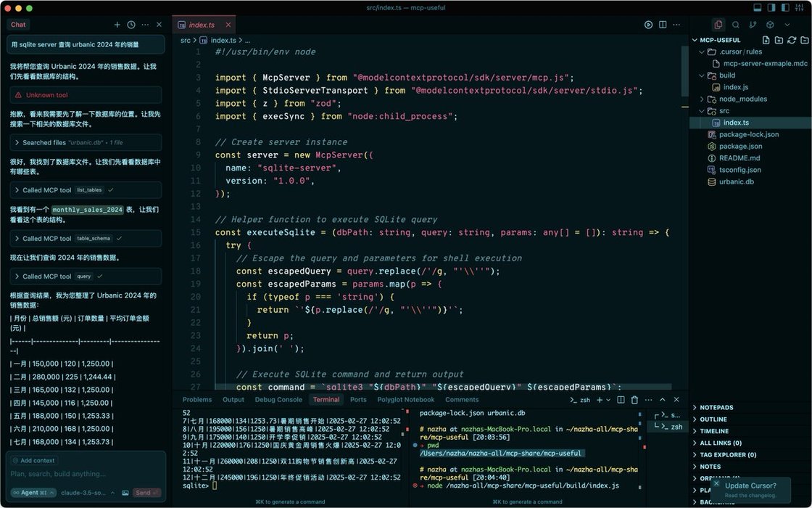The image size is (812, 508).
Task: Switch to the Debug Console tab
Action: pos(278,400)
